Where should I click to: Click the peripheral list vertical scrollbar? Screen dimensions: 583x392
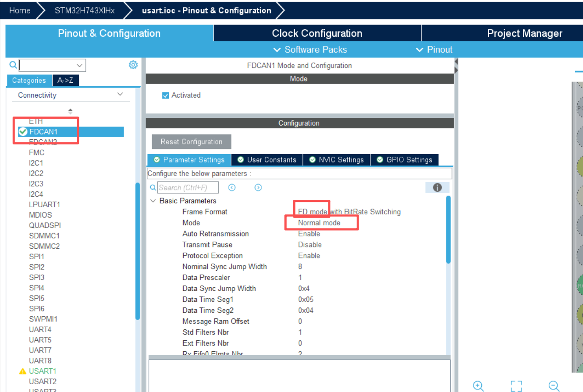coord(138,251)
